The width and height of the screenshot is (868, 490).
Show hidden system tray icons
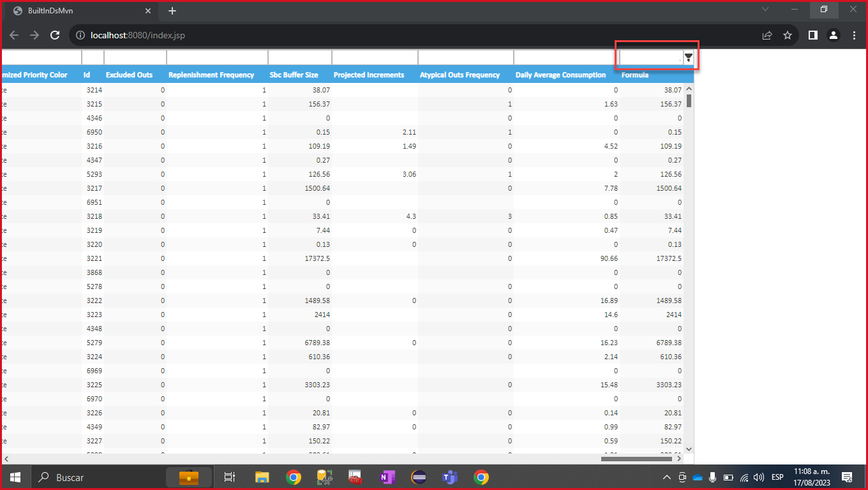pos(666,477)
